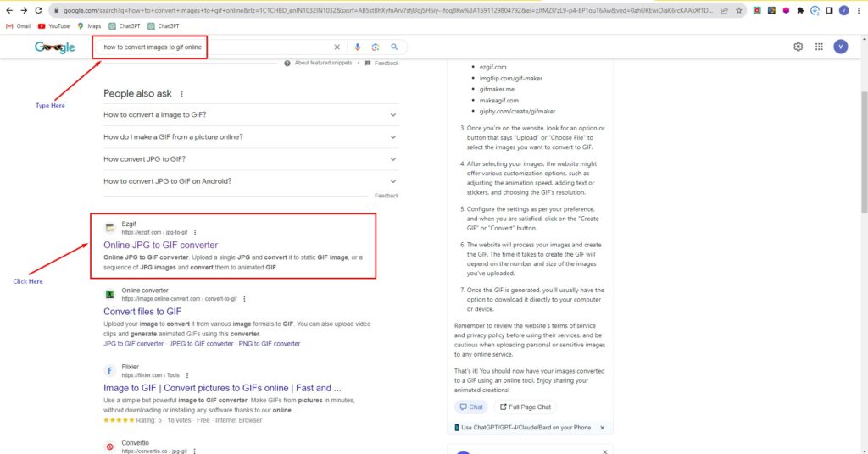Screen dimensions: 868x454
Task: Open Gmail bookmark in bookmarks bar
Action: tap(18, 26)
